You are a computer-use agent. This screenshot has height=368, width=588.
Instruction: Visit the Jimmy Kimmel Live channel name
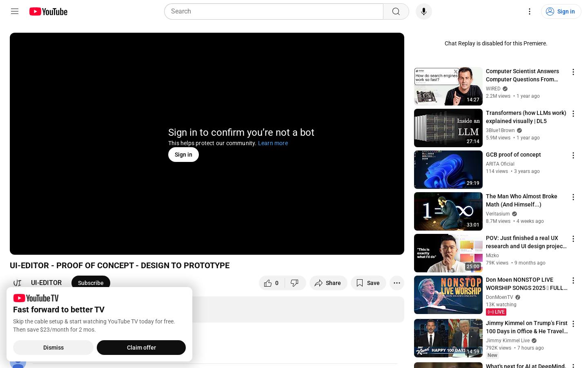(x=508, y=341)
